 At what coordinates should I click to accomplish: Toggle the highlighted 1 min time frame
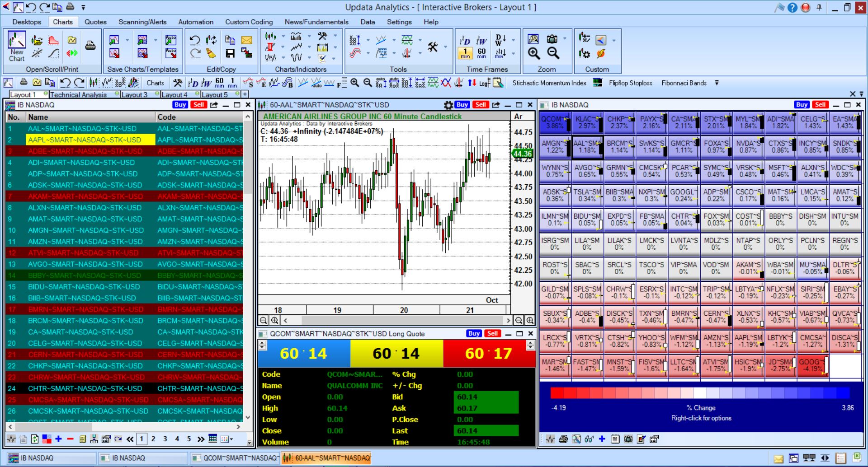click(x=465, y=53)
